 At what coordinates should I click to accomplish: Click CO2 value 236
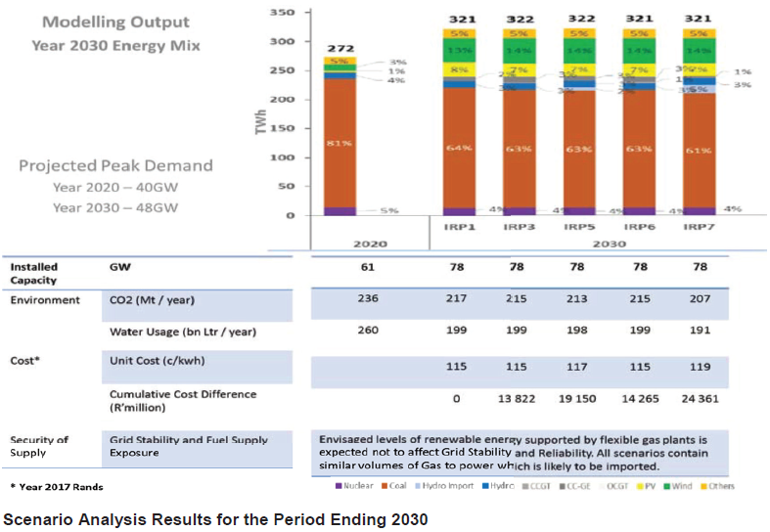(368, 298)
